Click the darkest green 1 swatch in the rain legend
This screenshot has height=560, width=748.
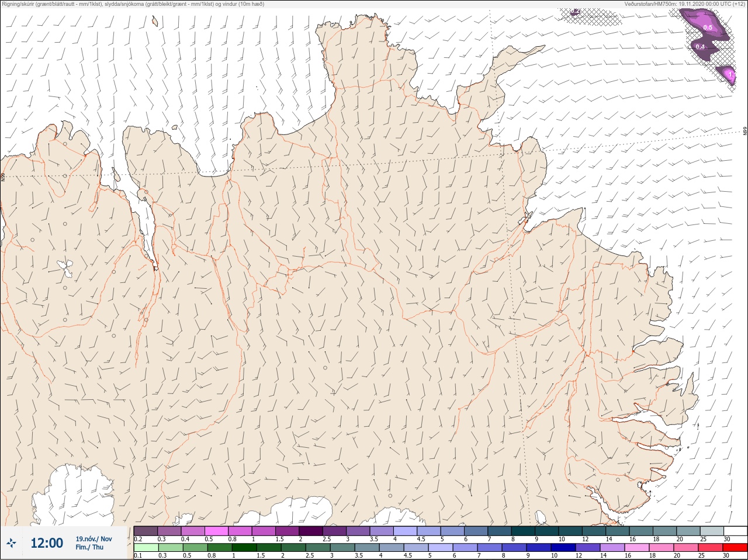coord(244,548)
